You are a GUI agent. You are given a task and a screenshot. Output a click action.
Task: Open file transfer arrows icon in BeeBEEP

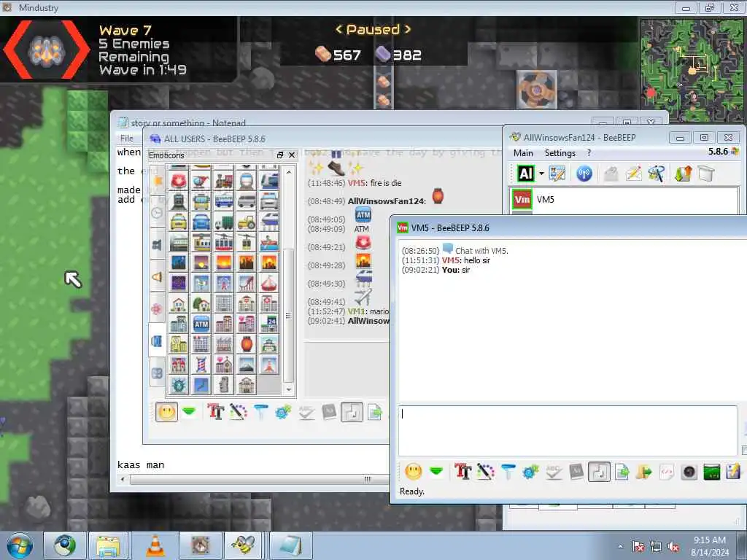coord(683,174)
